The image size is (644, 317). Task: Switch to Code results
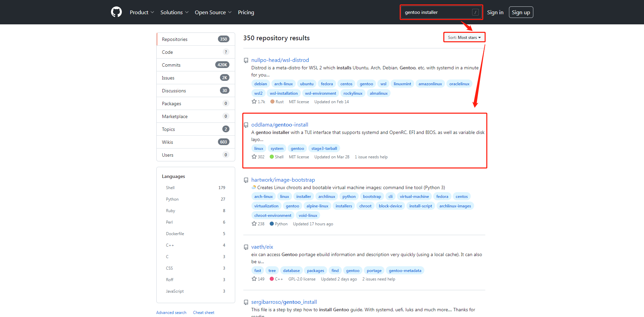(x=196, y=52)
